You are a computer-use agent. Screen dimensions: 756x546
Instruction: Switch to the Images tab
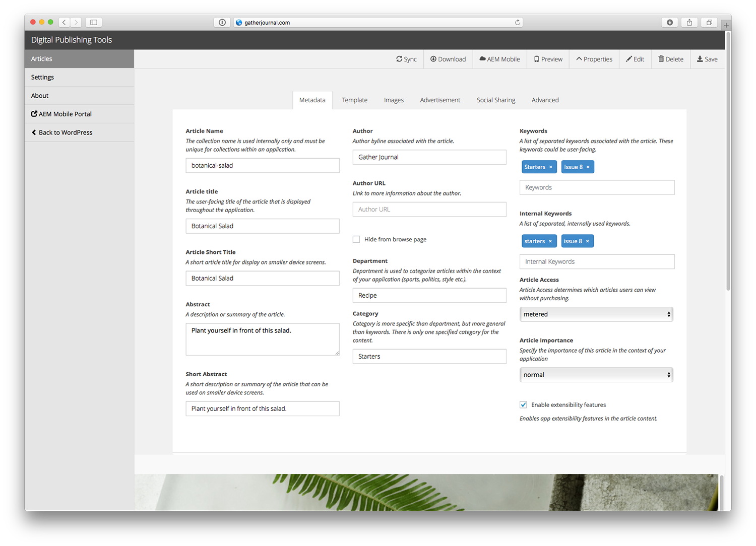(394, 100)
